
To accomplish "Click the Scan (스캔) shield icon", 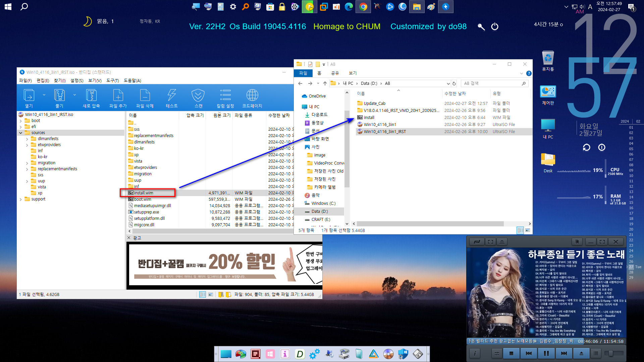I will (198, 98).
